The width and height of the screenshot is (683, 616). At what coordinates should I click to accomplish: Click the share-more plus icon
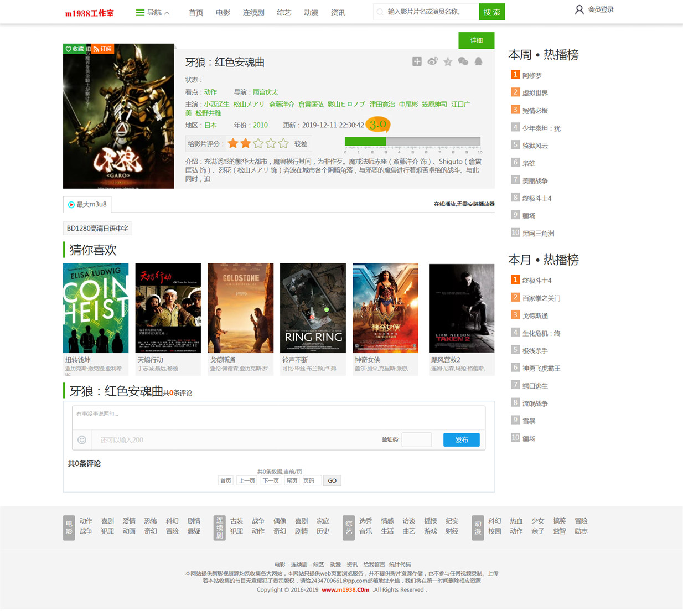pos(417,61)
